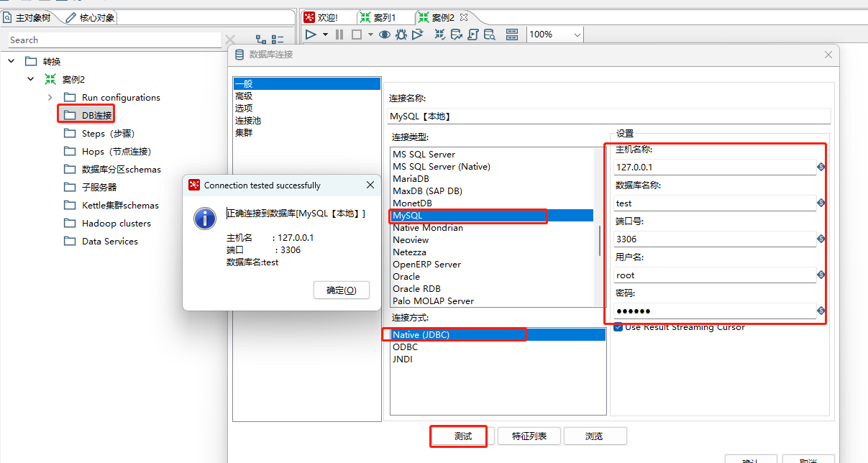Select Kettle集群schemas folder

click(110, 205)
